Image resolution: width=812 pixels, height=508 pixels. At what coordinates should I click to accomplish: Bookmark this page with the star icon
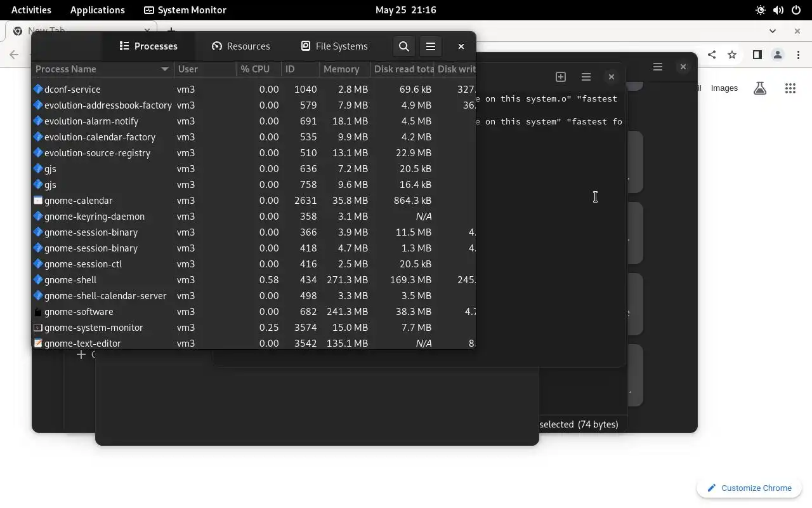pyautogui.click(x=732, y=55)
